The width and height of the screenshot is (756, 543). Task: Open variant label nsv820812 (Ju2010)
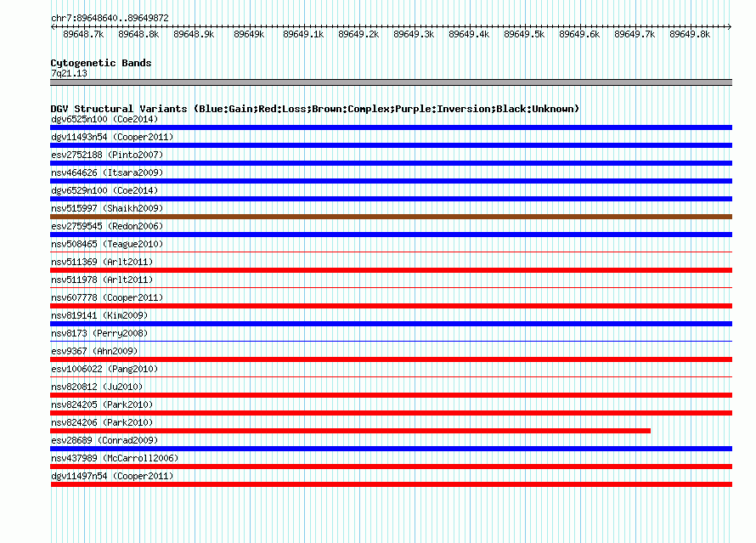tap(97, 387)
